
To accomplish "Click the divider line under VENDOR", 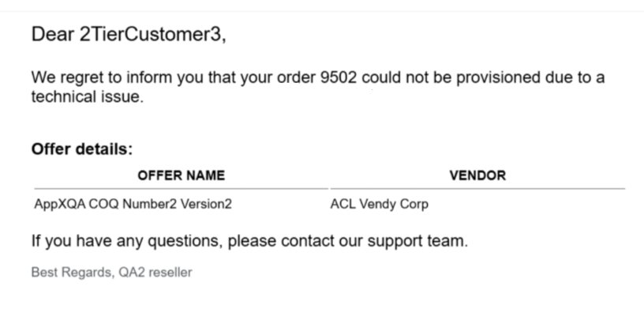I will click(477, 189).
